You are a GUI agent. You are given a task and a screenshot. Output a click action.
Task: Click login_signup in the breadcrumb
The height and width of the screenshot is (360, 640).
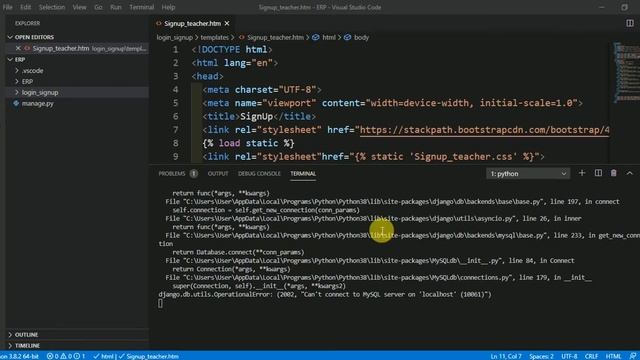point(175,38)
